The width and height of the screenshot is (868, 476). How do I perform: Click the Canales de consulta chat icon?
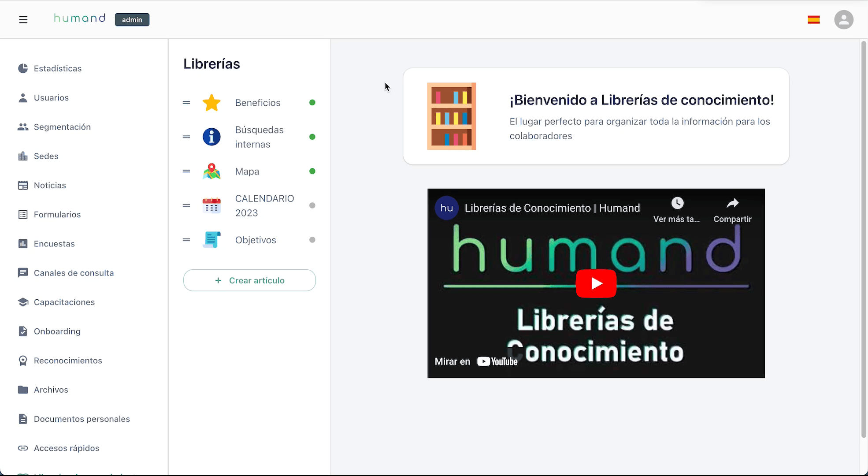pos(23,273)
